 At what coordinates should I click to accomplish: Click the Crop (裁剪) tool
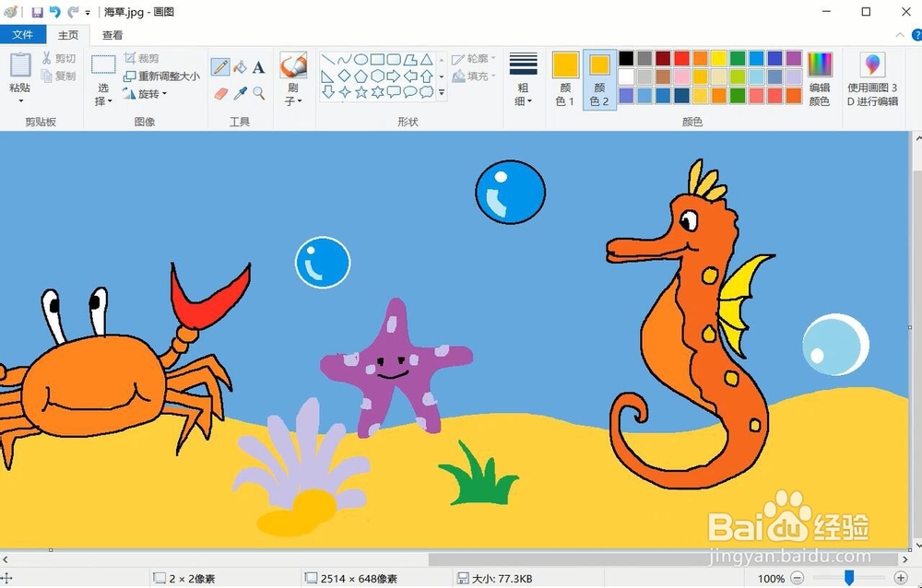[142, 58]
